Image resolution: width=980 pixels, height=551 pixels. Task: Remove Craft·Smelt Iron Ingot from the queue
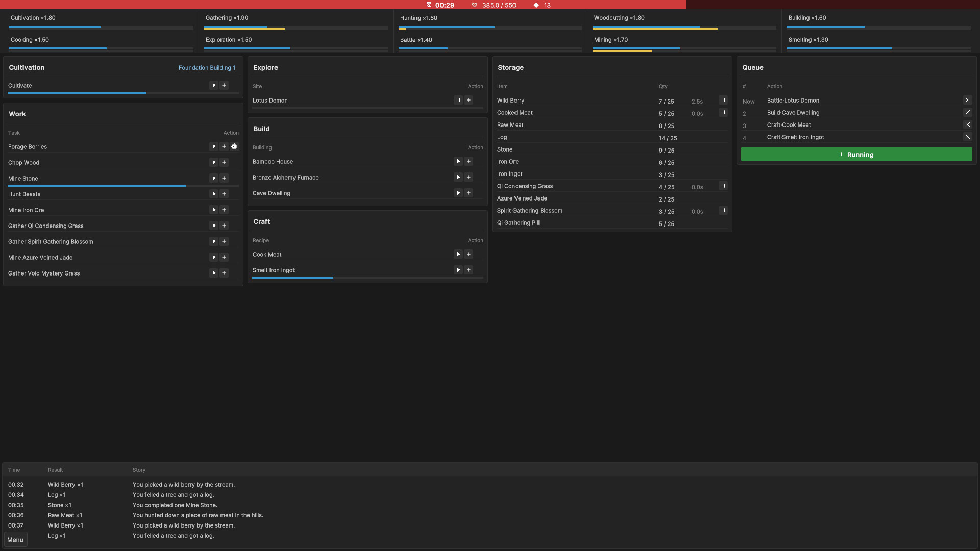click(x=968, y=137)
